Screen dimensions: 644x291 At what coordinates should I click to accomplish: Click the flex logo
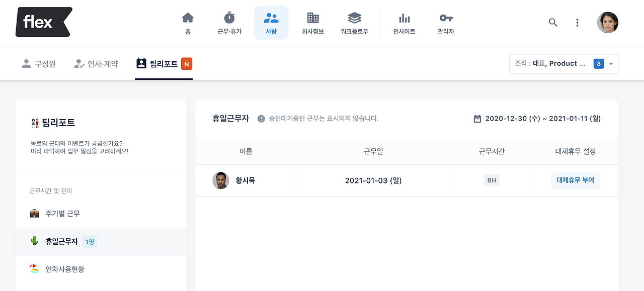[x=44, y=22]
